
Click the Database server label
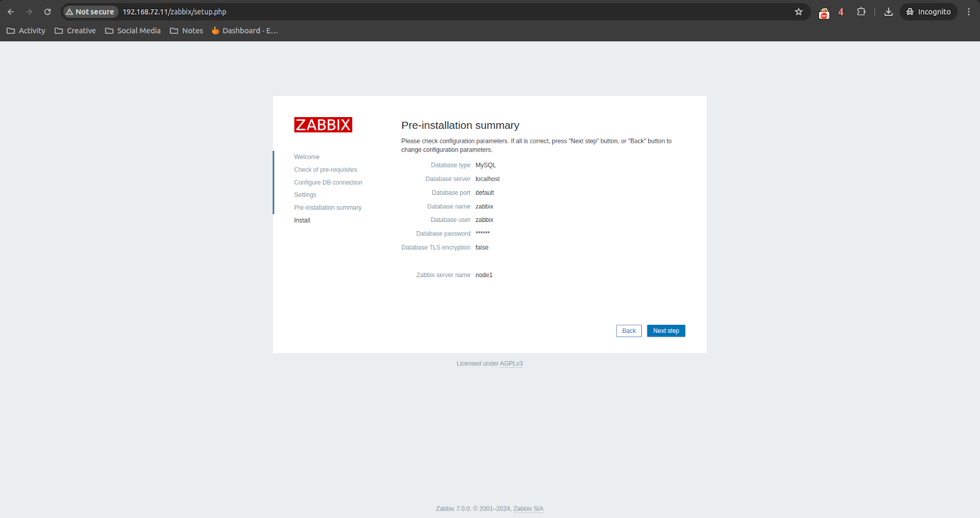[x=448, y=179]
